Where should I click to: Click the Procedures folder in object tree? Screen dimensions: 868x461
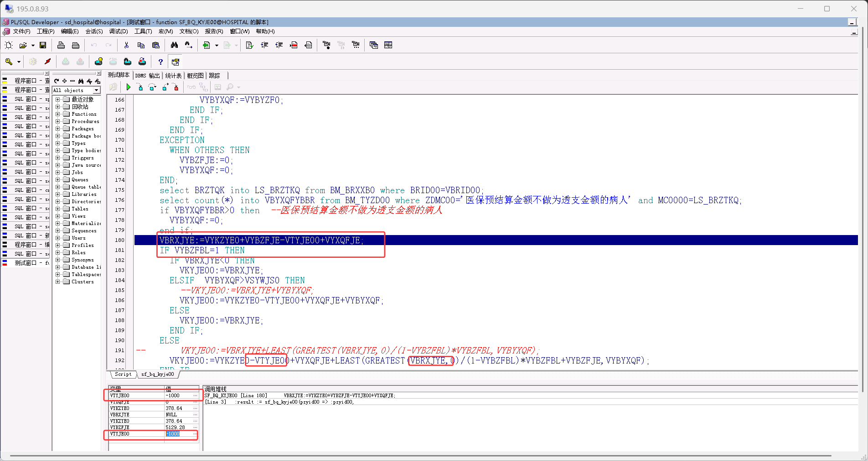coord(85,121)
